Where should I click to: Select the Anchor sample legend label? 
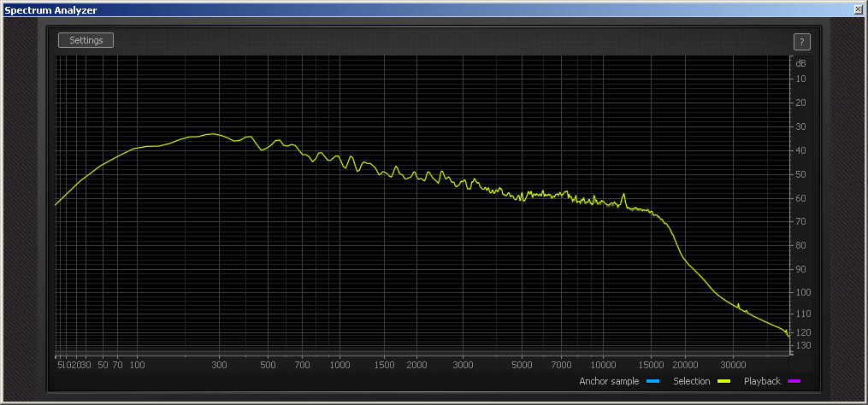click(x=609, y=381)
